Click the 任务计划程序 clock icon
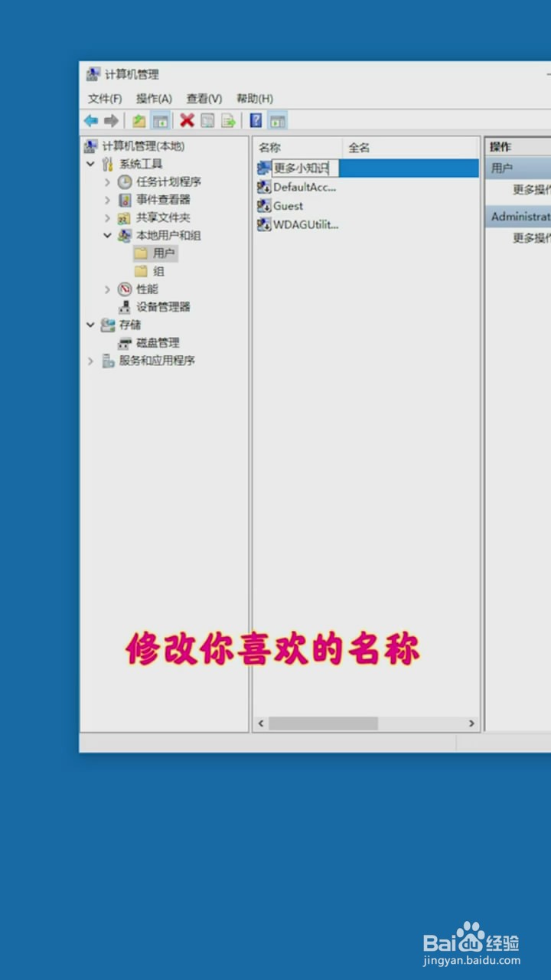 (x=125, y=181)
